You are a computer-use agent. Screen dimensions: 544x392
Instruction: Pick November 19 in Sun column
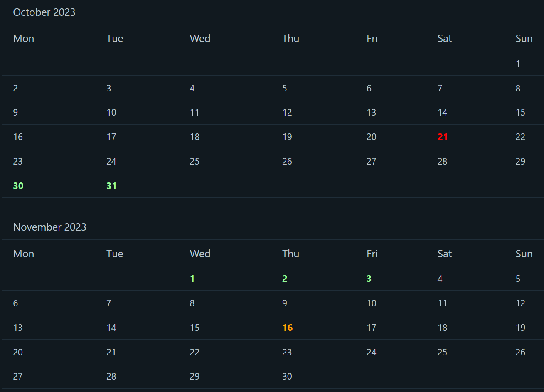520,328
